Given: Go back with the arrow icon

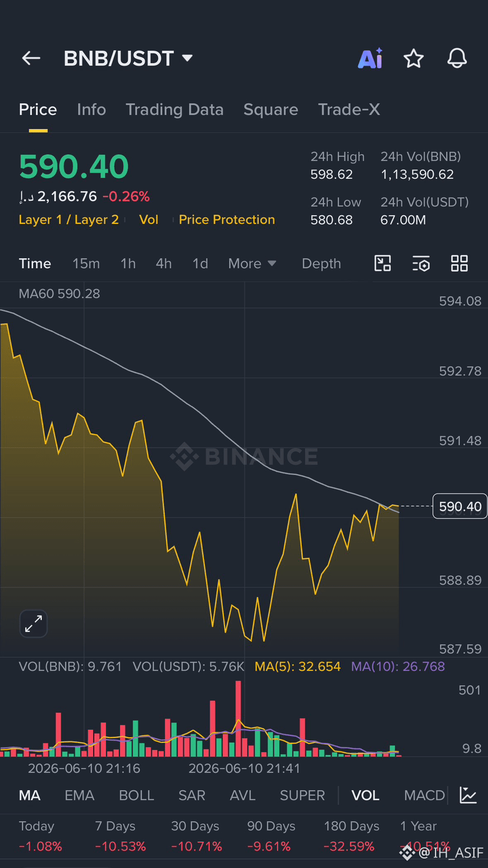Looking at the screenshot, I should (x=31, y=58).
